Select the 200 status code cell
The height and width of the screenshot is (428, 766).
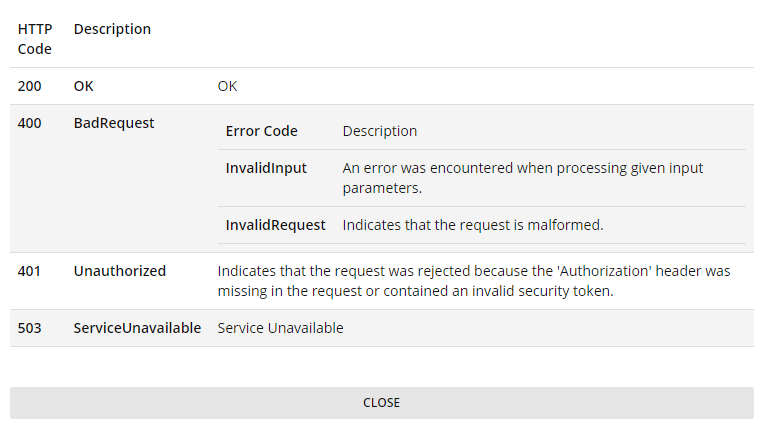click(x=30, y=86)
